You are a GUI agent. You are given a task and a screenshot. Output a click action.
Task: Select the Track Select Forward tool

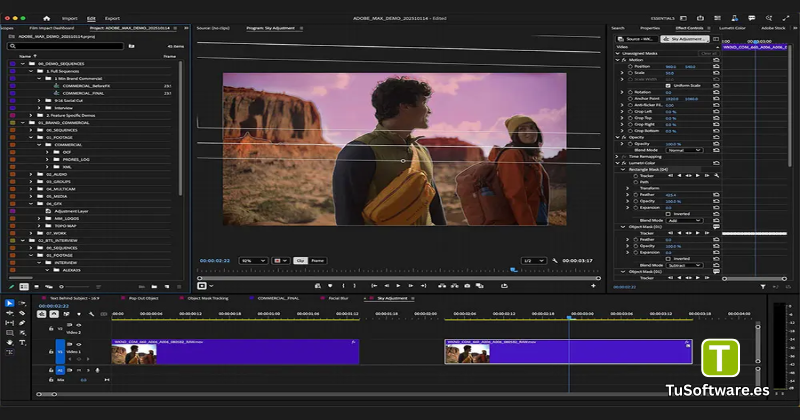click(x=22, y=303)
